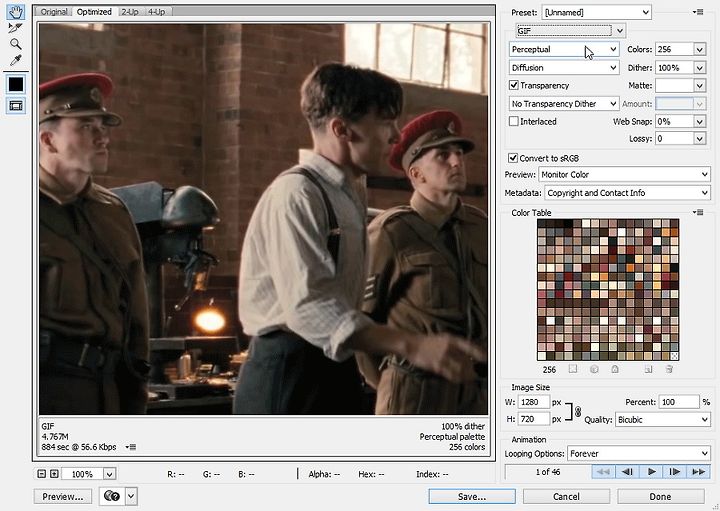The image size is (720, 511).
Task: Jump to last animation frame
Action: pyautogui.click(x=698, y=472)
